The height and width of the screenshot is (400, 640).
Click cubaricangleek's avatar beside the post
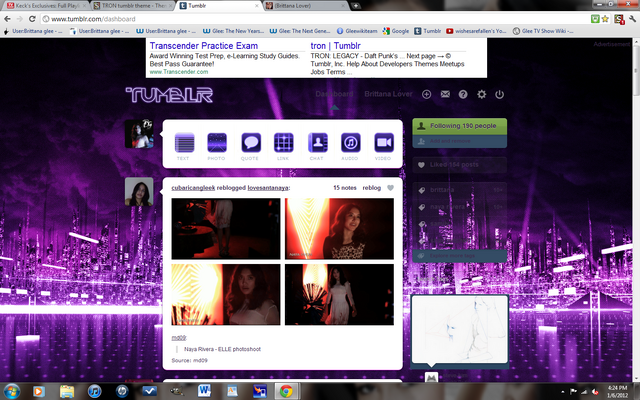point(139,191)
